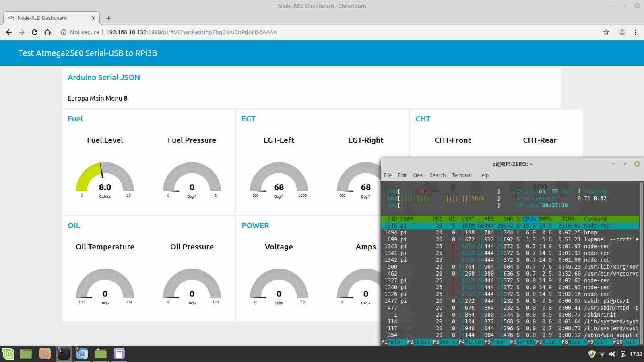The image size is (644, 362).
Task: Sort htop by the CPU% column header
Action: tap(529, 219)
